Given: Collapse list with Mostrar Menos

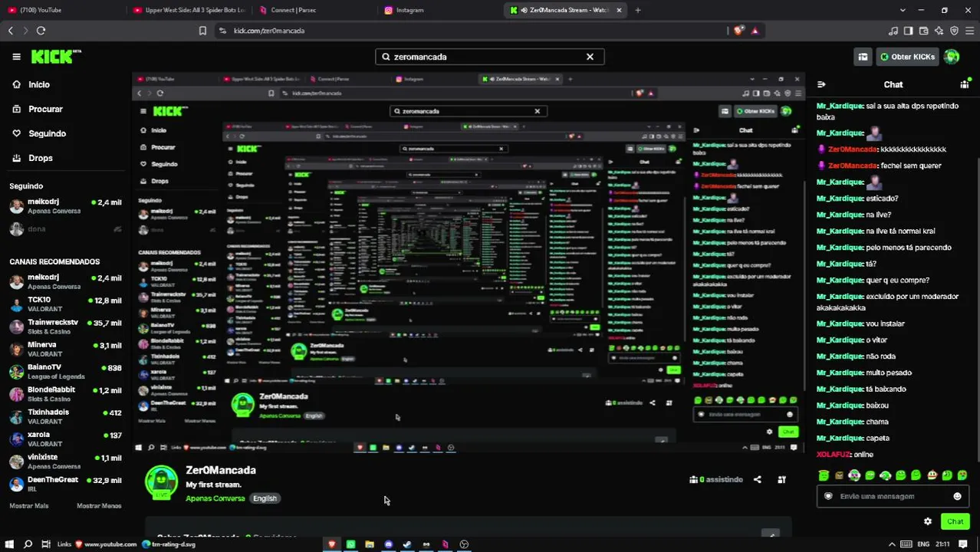Looking at the screenshot, I should tap(99, 506).
